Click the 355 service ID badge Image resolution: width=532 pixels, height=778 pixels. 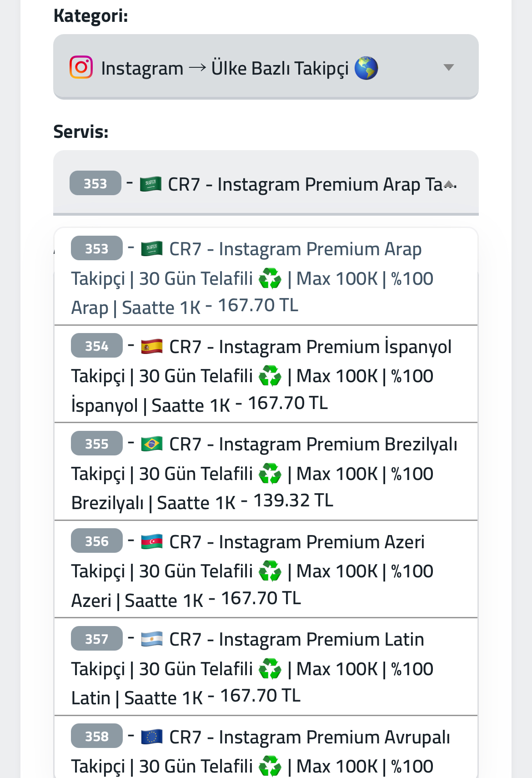click(x=97, y=443)
